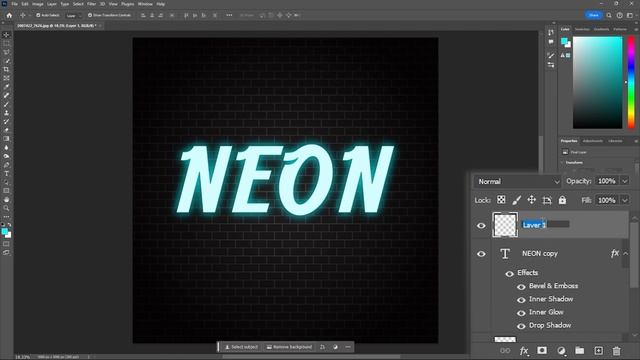Switch to the Gradients tab
The height and width of the screenshot is (360, 640).
601,29
